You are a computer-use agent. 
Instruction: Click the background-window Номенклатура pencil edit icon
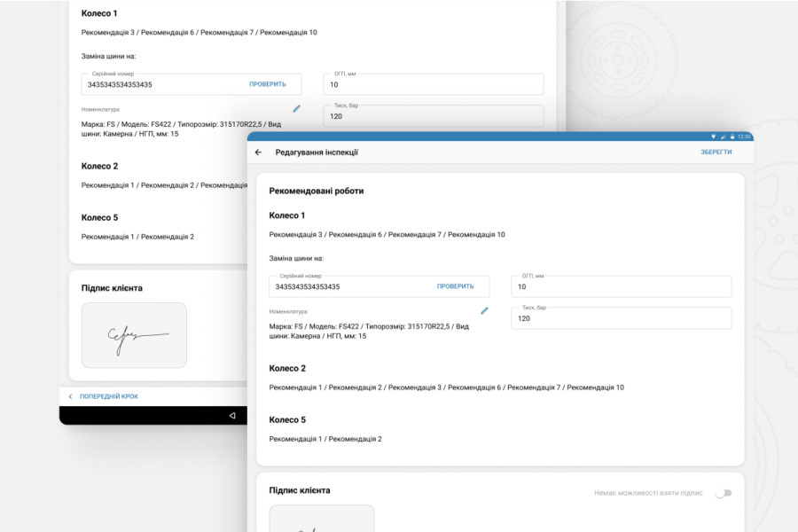tap(296, 109)
